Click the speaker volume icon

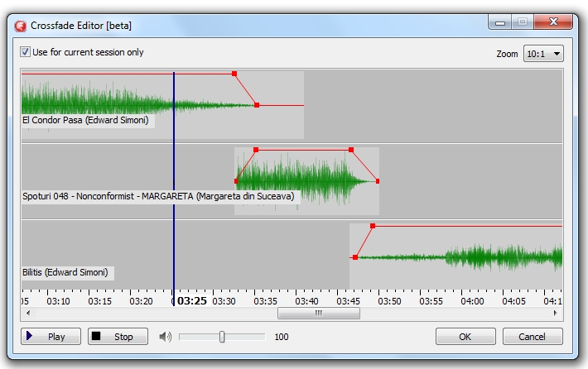point(165,337)
